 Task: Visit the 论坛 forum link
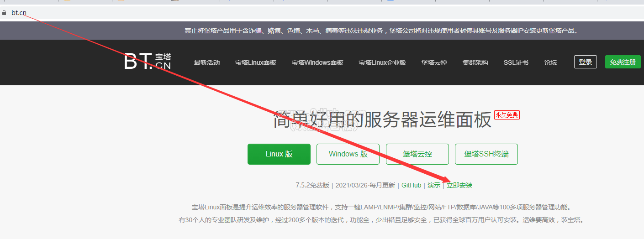coord(550,62)
